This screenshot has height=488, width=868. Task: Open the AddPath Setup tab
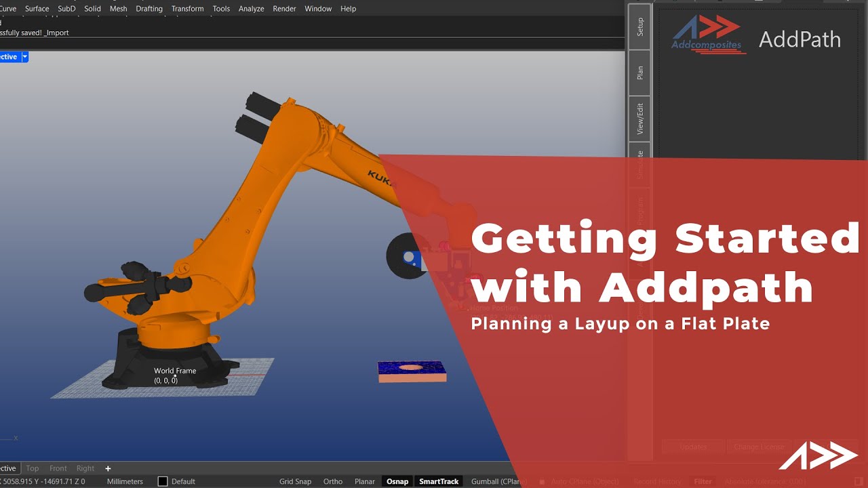[x=639, y=27]
